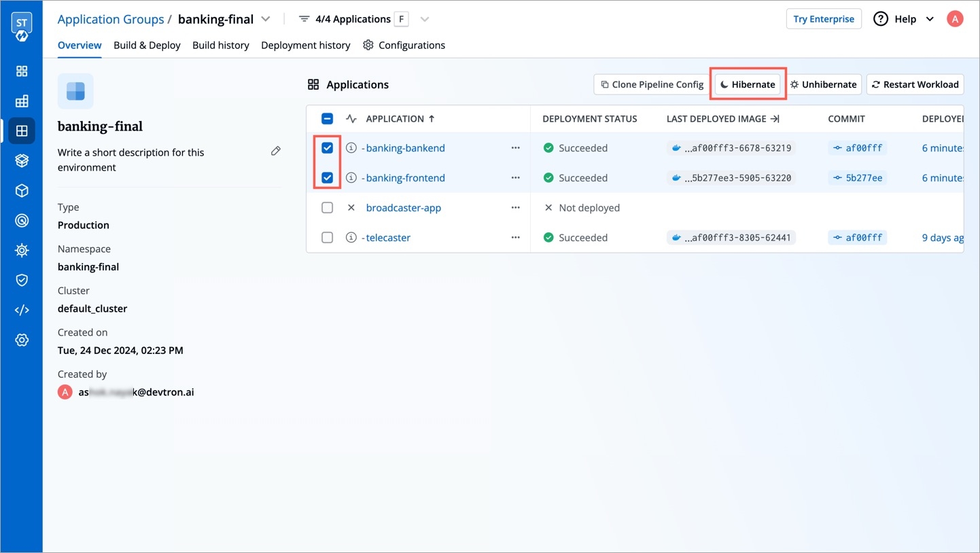Screen dimensions: 980x553
Task: Open the 4/4 Applications filter dropdown
Action: (x=425, y=19)
